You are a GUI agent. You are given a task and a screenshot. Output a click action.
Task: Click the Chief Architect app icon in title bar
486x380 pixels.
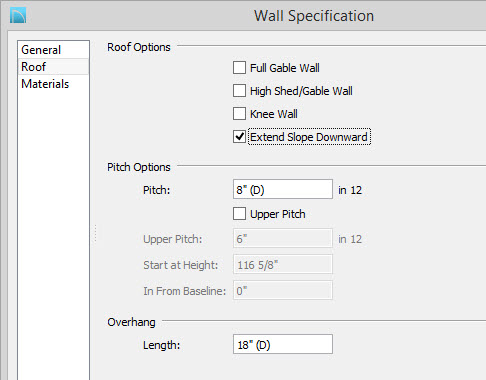(18, 16)
